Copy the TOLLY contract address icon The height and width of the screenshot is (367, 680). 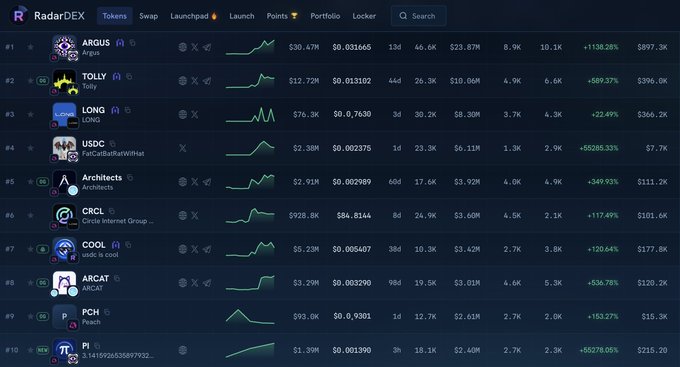click(x=129, y=76)
